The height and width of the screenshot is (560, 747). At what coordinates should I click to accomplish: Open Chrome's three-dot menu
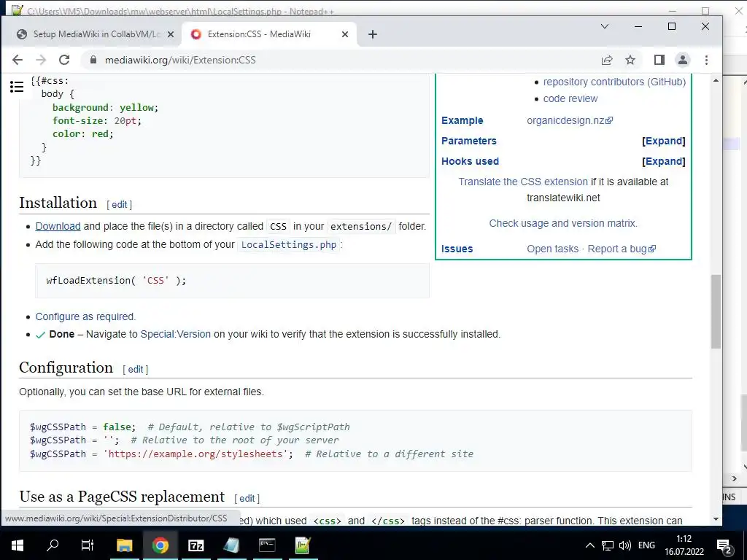[706, 60]
